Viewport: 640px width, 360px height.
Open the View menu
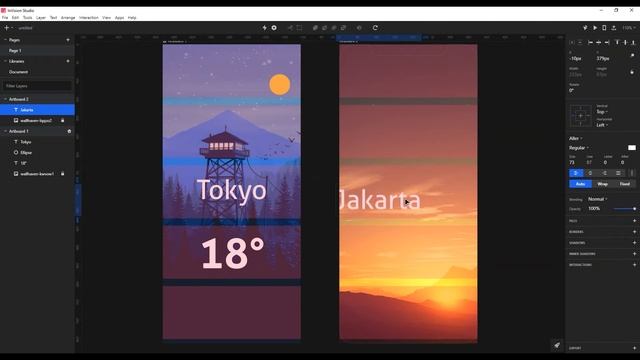pos(107,18)
